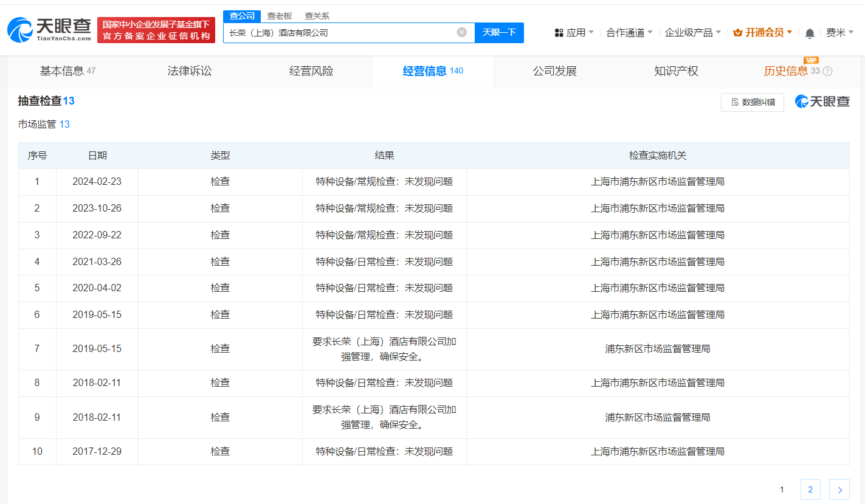
Task: Clear the search box with the X icon
Action: [462, 32]
